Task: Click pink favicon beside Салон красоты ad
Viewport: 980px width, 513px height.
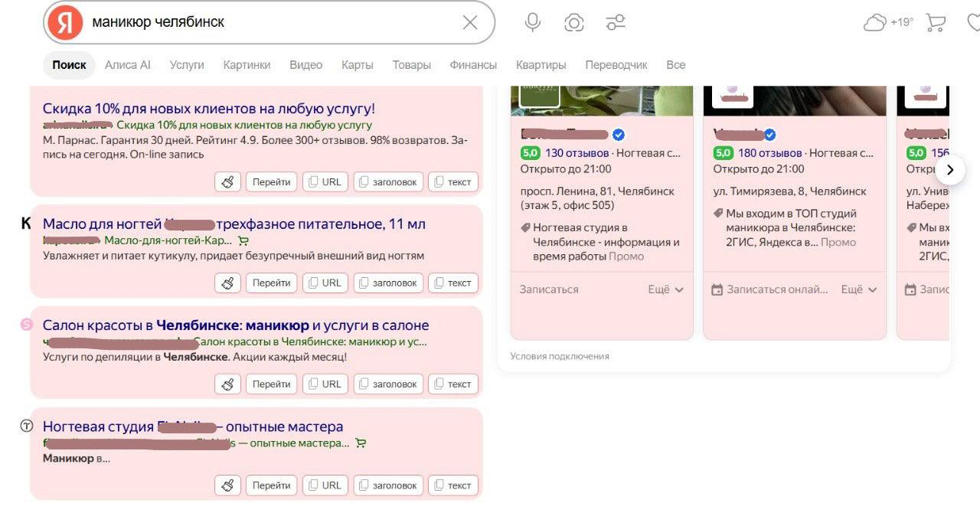Action: click(27, 325)
